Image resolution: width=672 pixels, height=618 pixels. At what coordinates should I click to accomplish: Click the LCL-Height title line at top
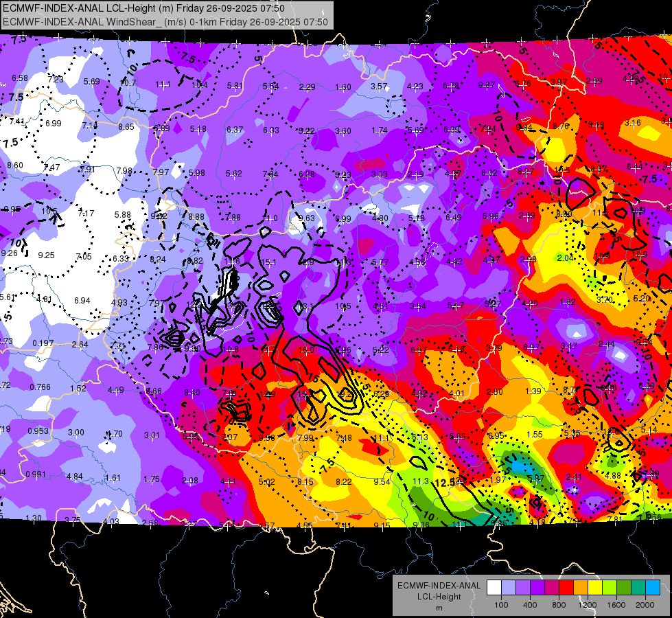tap(143, 8)
